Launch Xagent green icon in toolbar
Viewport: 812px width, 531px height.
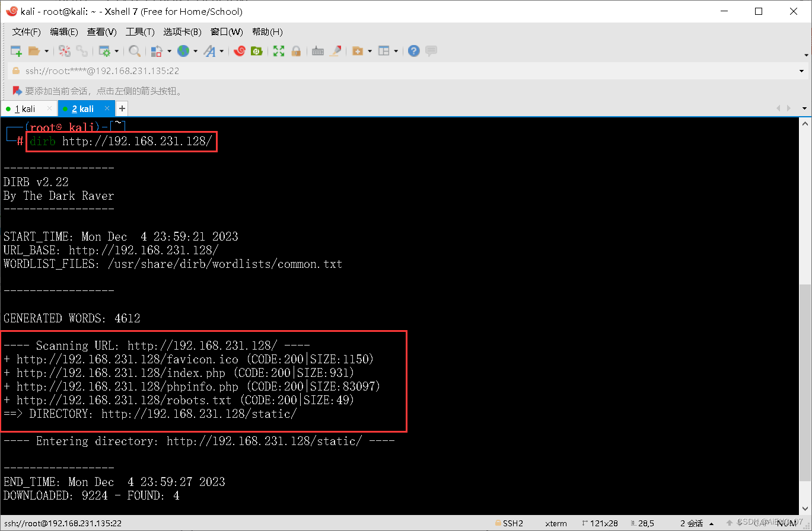point(257,51)
